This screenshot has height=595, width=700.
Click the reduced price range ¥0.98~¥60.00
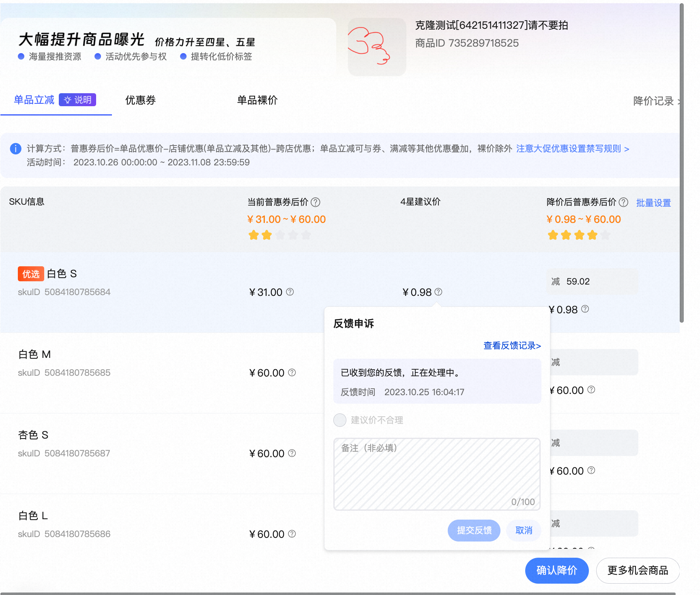tap(584, 219)
